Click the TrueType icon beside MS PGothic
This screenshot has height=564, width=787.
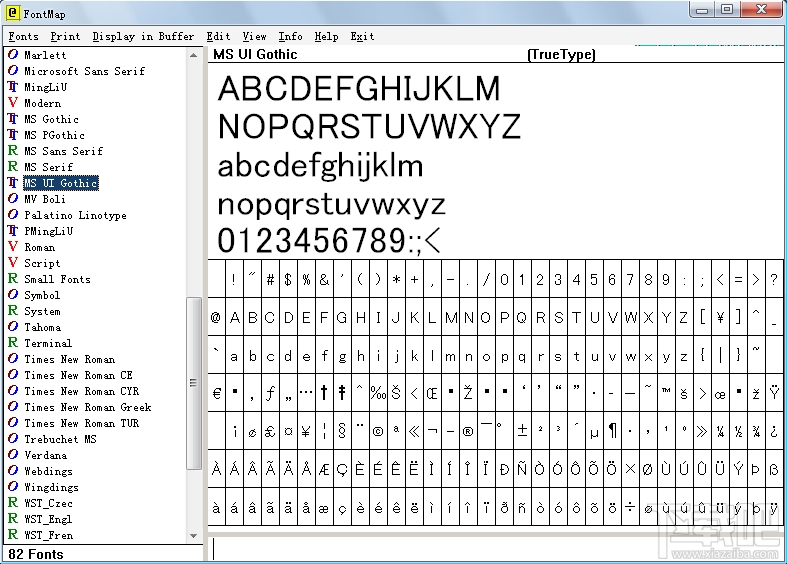(13, 134)
